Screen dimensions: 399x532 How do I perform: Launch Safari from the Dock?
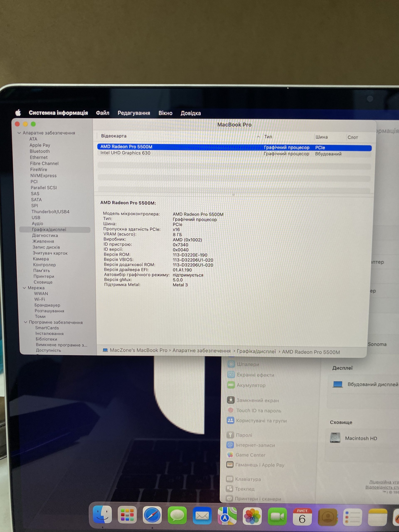152,515
